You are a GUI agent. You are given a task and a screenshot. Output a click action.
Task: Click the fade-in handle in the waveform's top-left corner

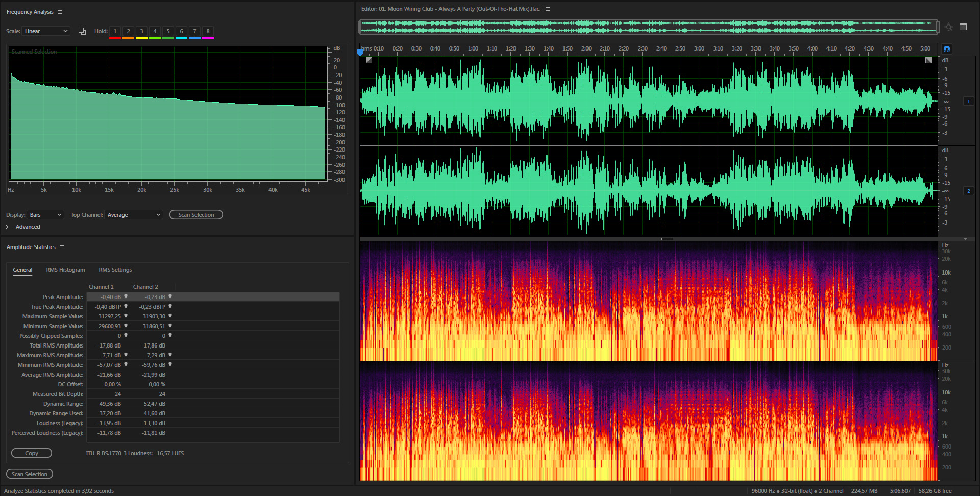tap(369, 60)
